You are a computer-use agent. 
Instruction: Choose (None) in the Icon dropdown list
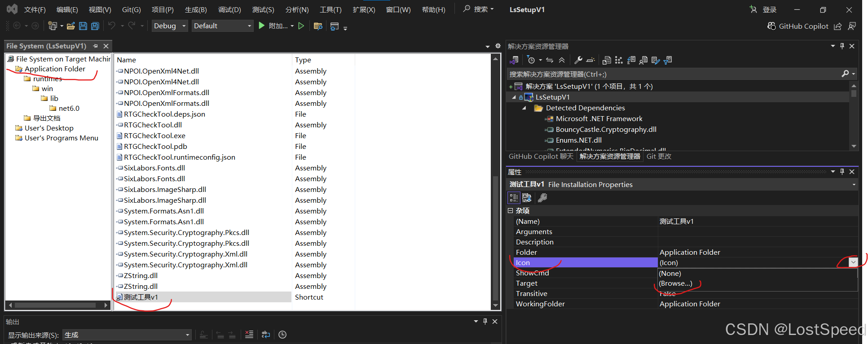pos(670,273)
